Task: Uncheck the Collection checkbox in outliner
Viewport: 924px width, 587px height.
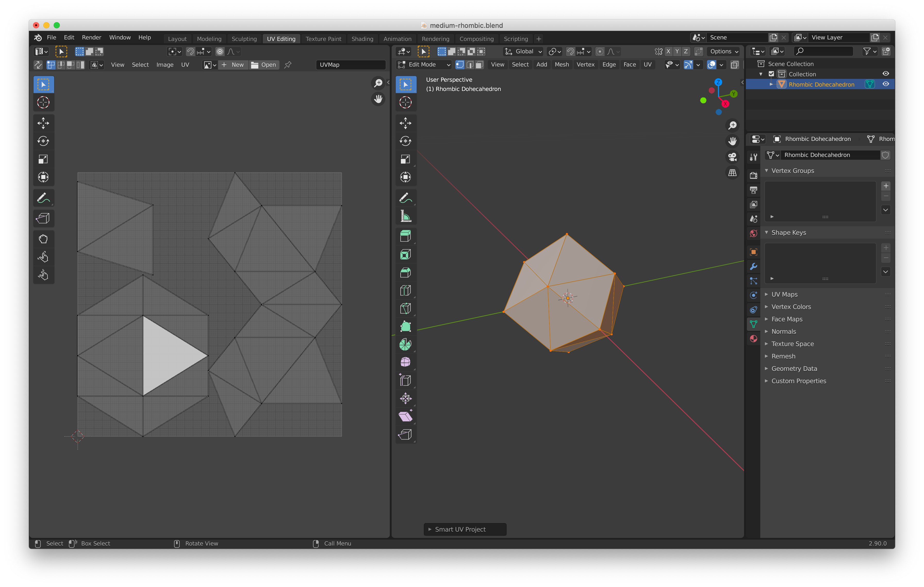Action: tap(771, 74)
